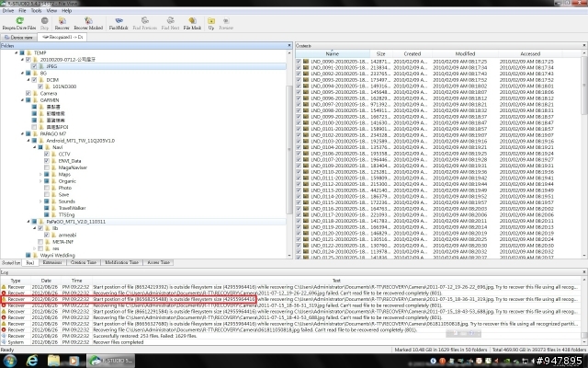Open the File menu
The image size is (588, 368).
point(22,11)
